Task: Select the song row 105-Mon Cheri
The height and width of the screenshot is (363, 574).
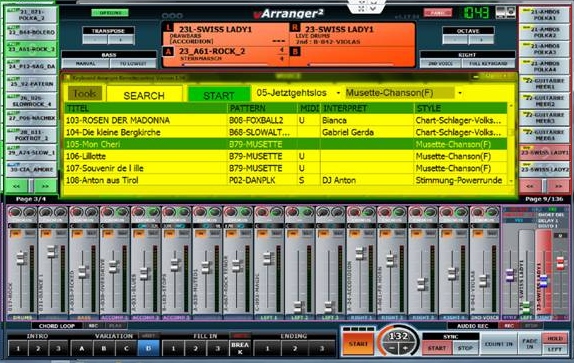Action: coord(286,144)
